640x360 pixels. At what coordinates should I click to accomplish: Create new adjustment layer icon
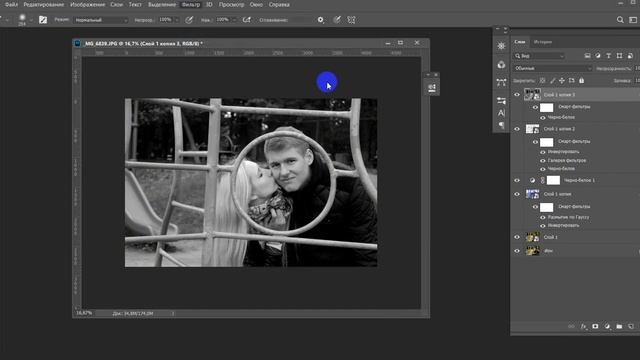[607, 327]
